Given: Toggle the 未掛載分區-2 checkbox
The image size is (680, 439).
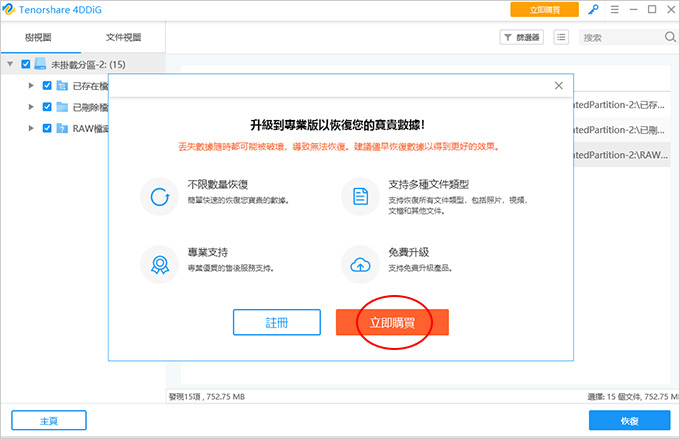Looking at the screenshot, I should pos(26,64).
